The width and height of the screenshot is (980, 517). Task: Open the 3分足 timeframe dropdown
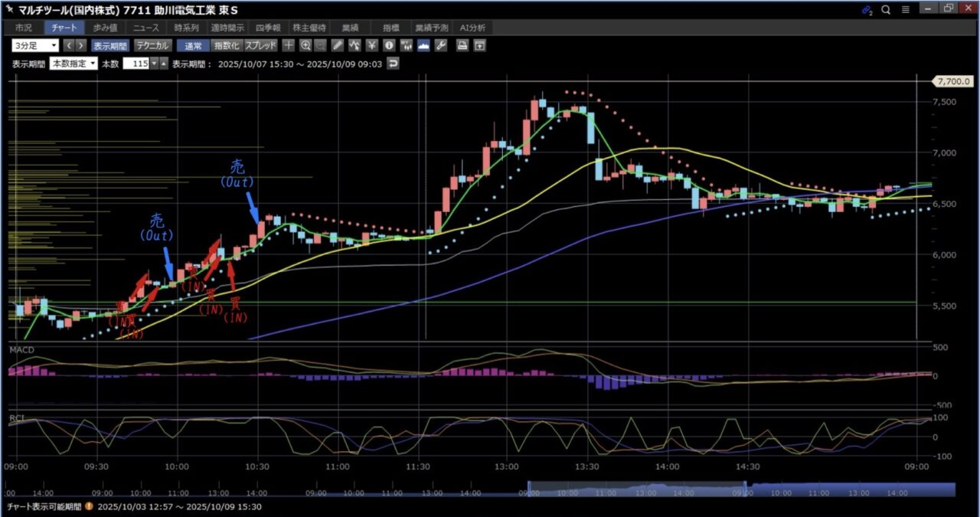coord(35,46)
